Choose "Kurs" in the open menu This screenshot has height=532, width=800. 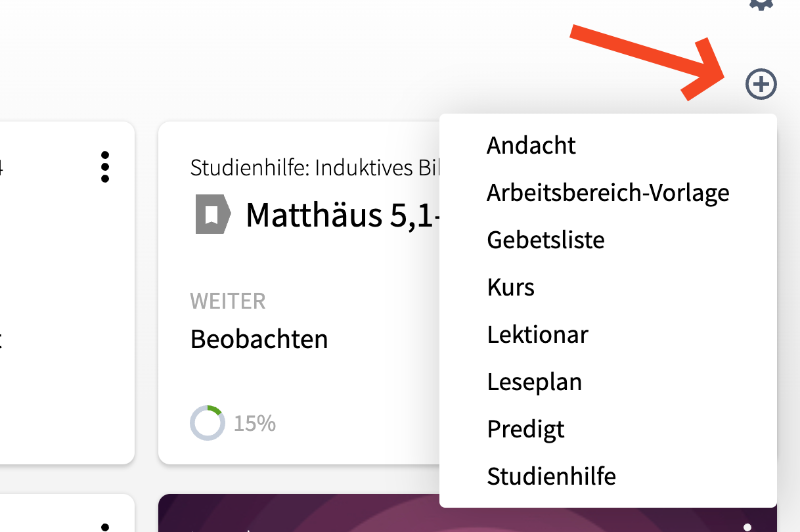click(510, 287)
